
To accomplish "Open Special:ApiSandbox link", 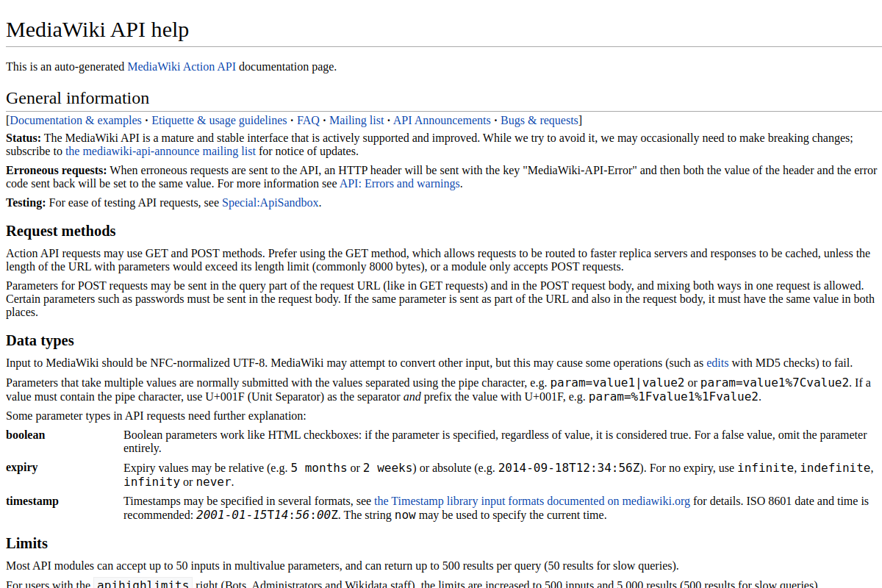I will click(270, 202).
